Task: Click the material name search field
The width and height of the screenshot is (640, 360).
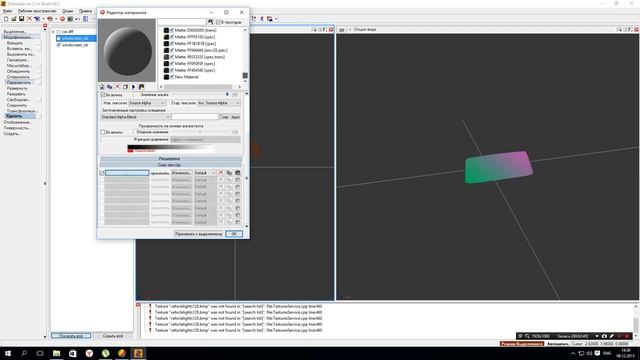Action: [182, 22]
